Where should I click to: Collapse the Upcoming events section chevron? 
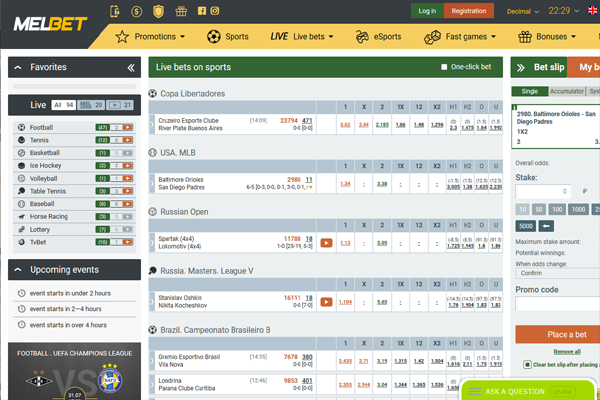(x=18, y=270)
